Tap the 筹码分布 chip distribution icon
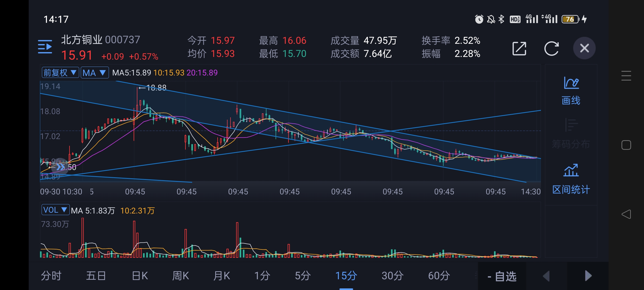644x290 pixels. click(x=571, y=134)
